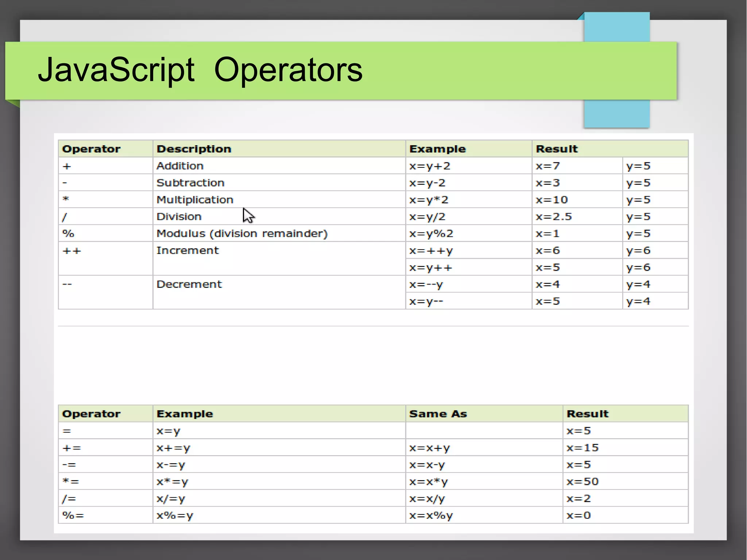Click the 'x=4' result cell
Viewport: 747px width, 560px height.
click(577, 284)
